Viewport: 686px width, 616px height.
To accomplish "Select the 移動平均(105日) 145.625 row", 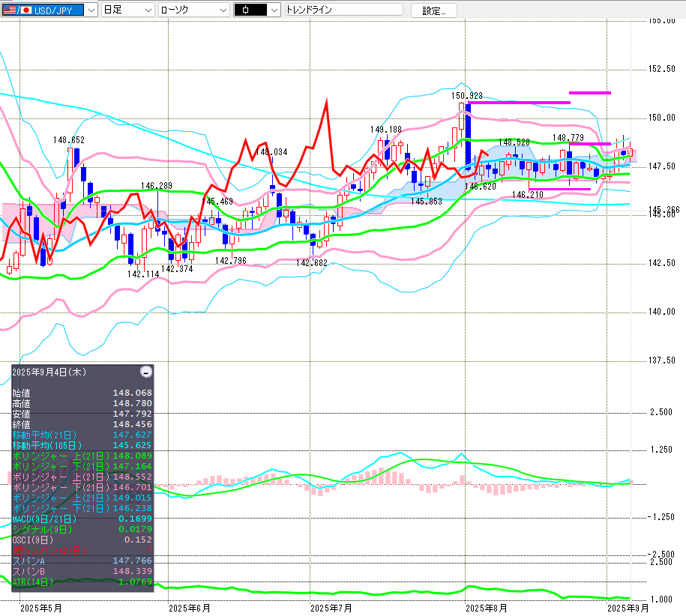I will [82, 445].
